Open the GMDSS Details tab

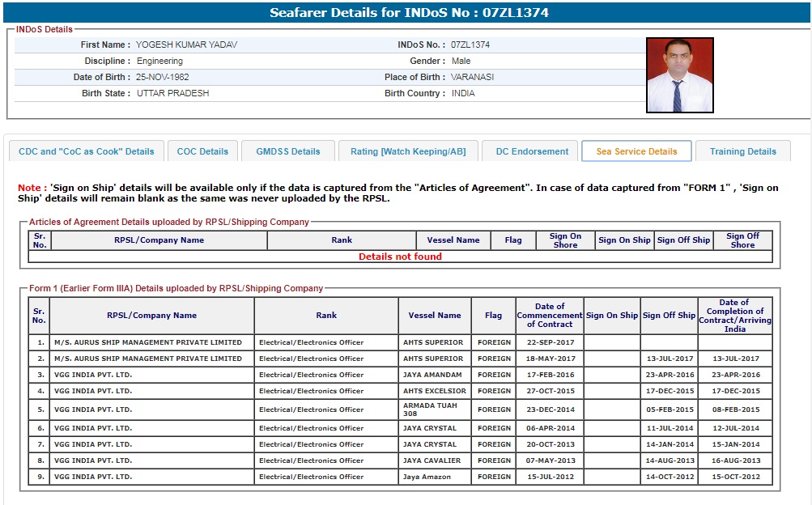(x=288, y=151)
